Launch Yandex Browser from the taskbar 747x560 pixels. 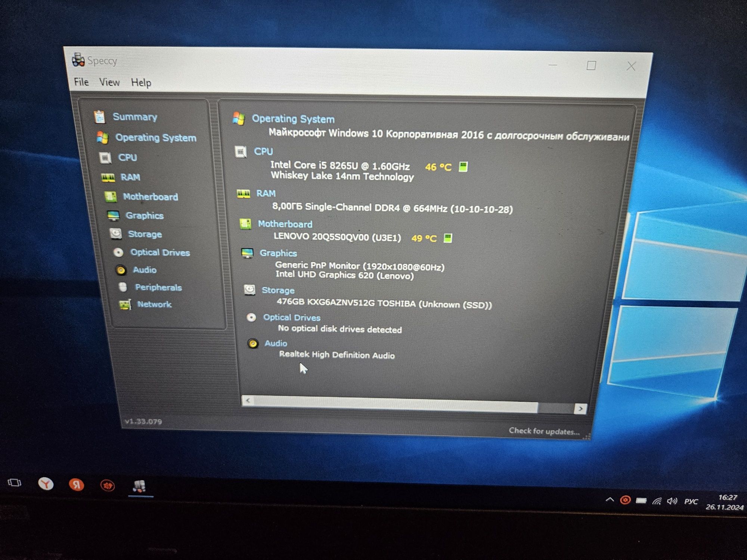point(46,484)
